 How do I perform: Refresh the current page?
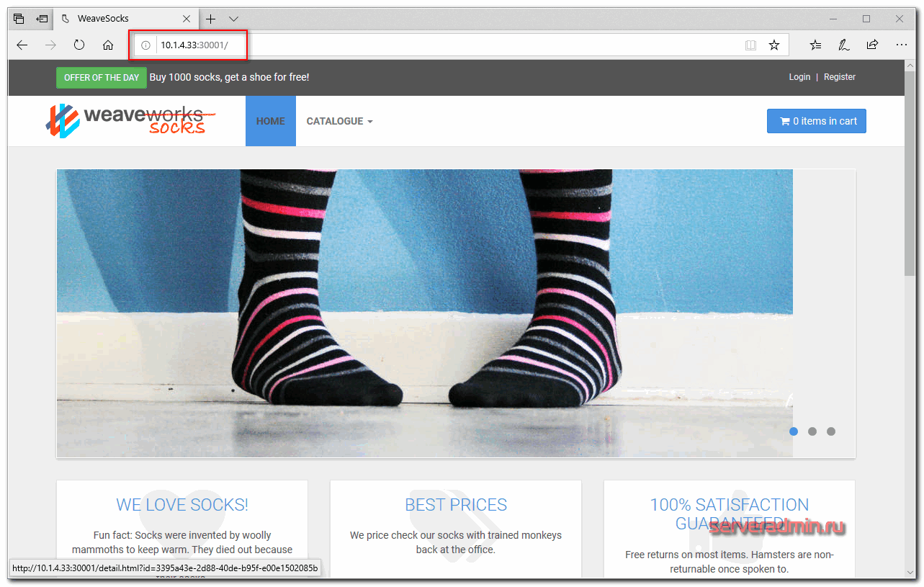[79, 45]
